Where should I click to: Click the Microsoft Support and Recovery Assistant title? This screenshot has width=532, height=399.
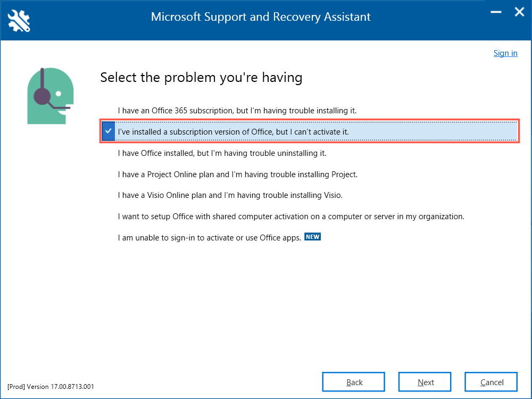point(261,16)
